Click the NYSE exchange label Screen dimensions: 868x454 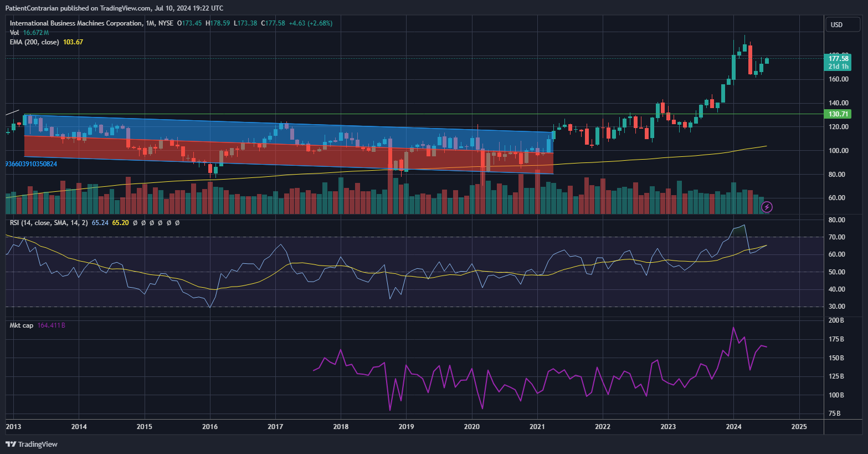pos(166,23)
